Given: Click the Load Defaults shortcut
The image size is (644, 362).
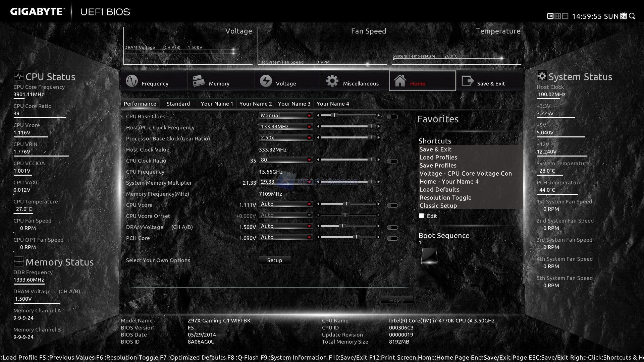Looking at the screenshot, I should [x=439, y=190].
